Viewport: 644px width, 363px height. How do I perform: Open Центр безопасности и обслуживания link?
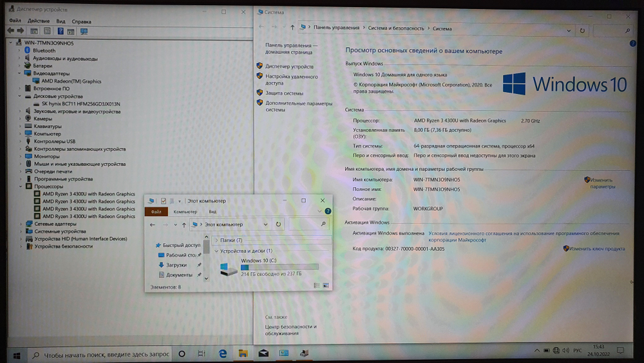click(290, 329)
